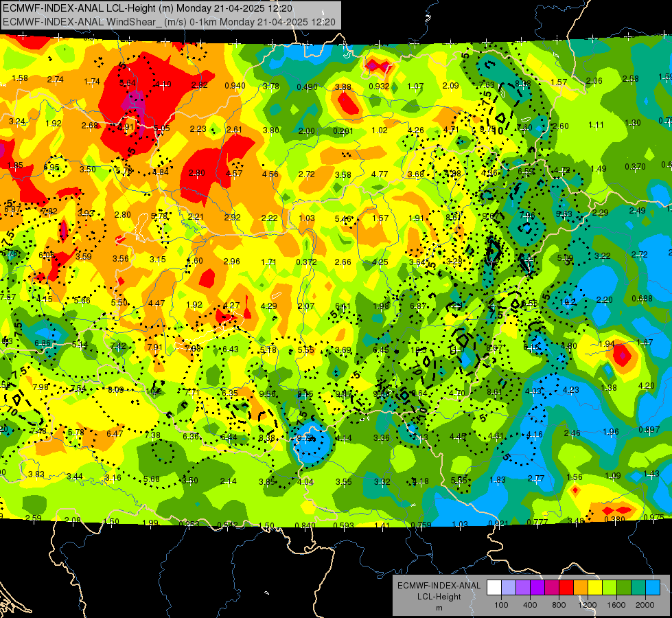Click the wind shear value '7.91'
This screenshot has width=672, height=618.
(154, 347)
